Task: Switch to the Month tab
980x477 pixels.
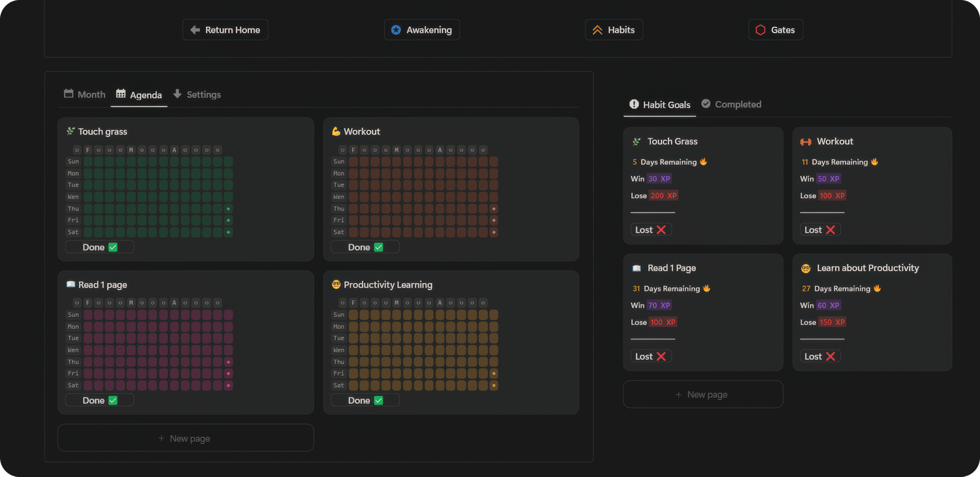Action: click(x=84, y=95)
